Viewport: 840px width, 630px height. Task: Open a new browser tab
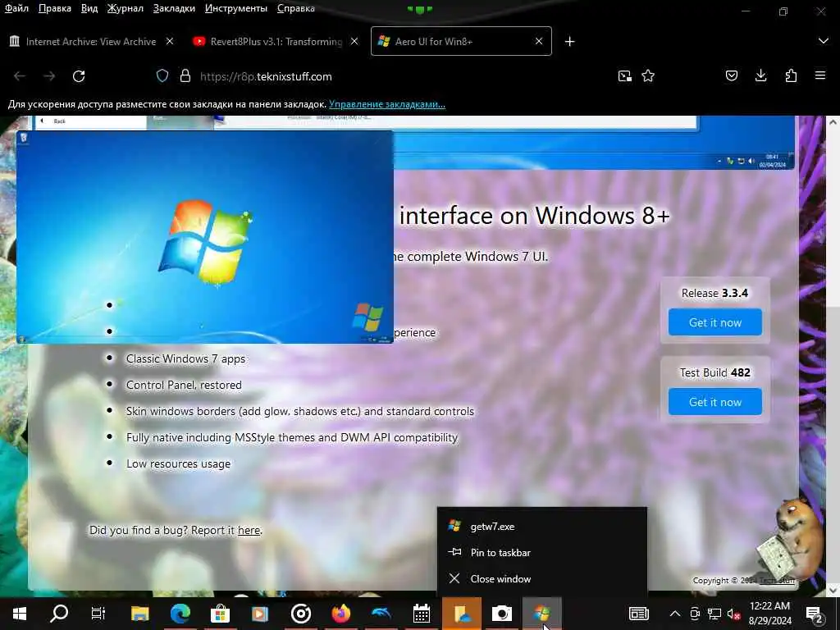coord(570,41)
